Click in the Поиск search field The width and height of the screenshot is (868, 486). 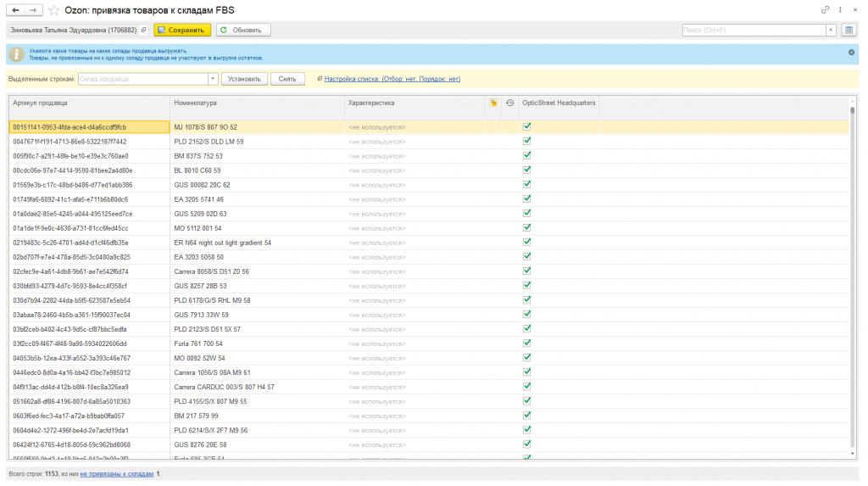point(754,30)
